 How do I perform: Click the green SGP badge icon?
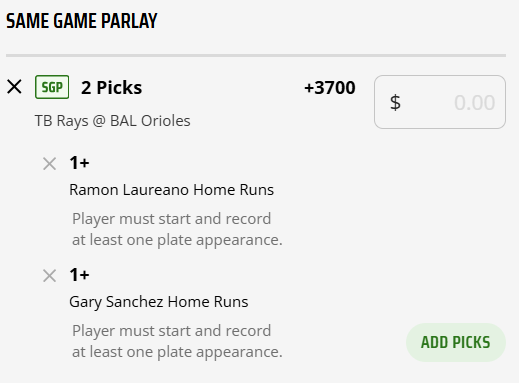coord(52,87)
